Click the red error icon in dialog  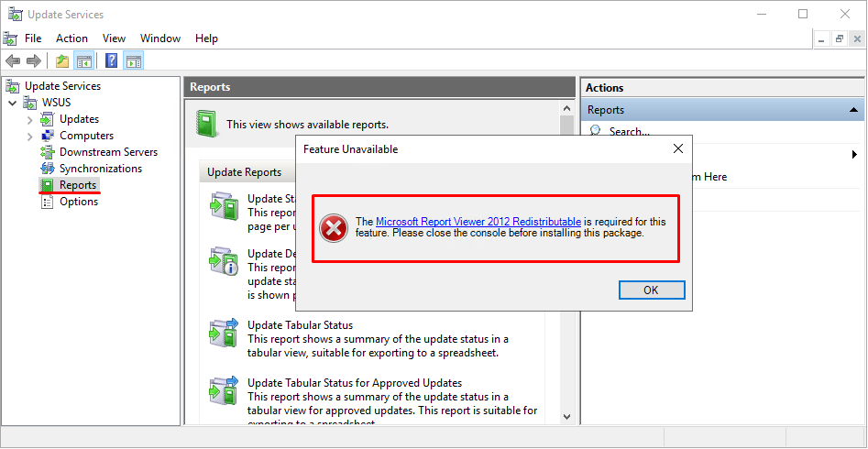pyautogui.click(x=334, y=228)
